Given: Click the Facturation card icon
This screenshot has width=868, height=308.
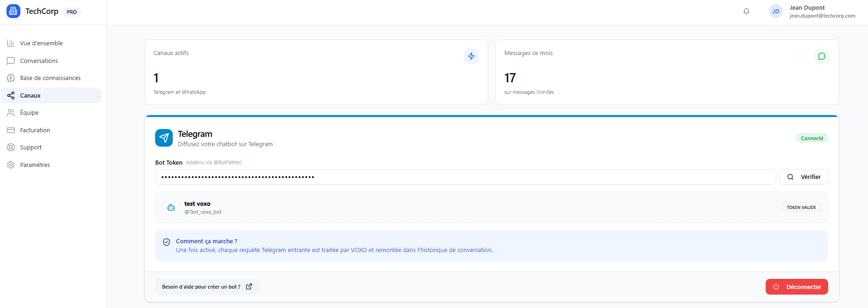Looking at the screenshot, I should coord(11,130).
